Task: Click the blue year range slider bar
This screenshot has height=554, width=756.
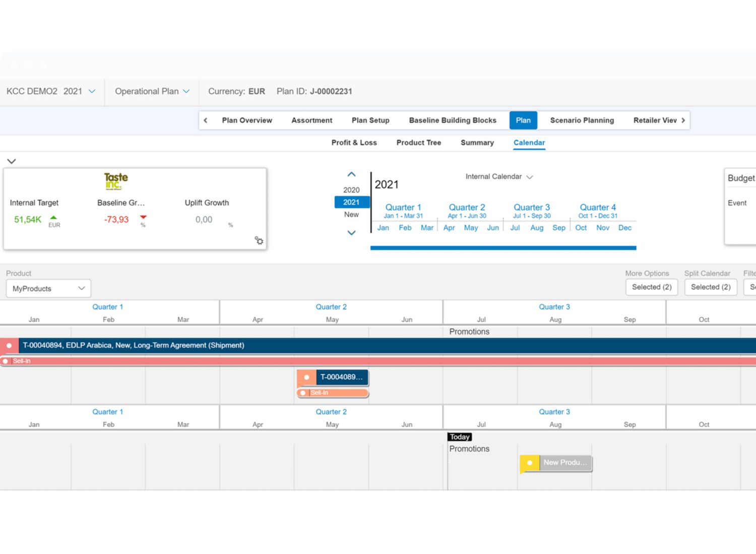Action: pos(503,248)
